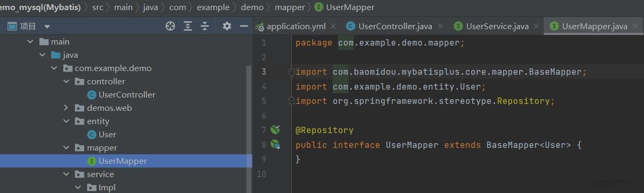
Task: Select the Impl folder in tree
Action: (107, 188)
